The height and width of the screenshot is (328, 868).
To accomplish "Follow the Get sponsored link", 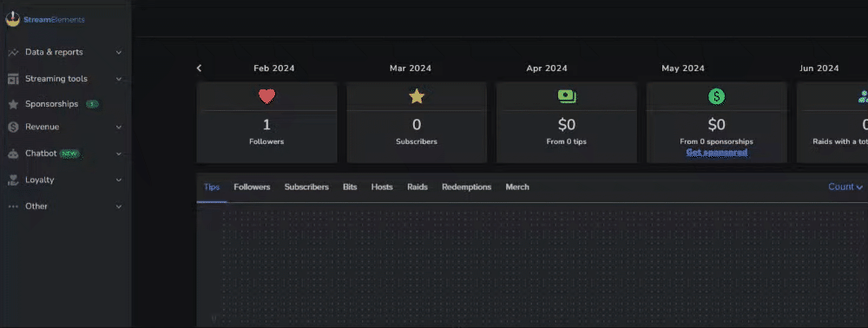I will [x=717, y=152].
